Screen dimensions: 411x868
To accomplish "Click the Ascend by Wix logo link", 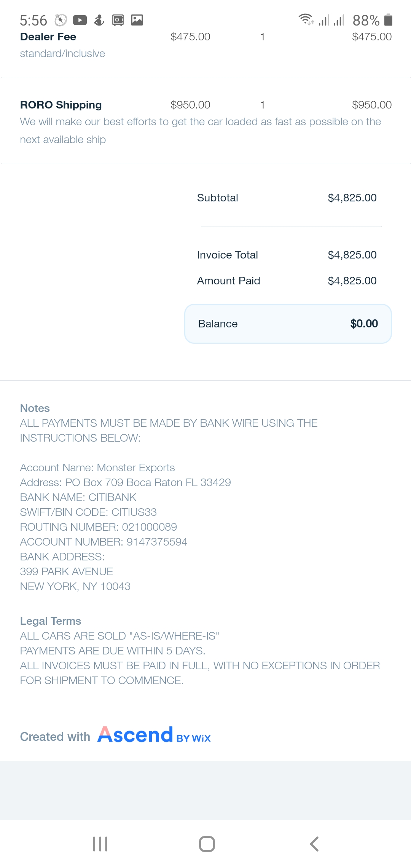I will pyautogui.click(x=154, y=735).
